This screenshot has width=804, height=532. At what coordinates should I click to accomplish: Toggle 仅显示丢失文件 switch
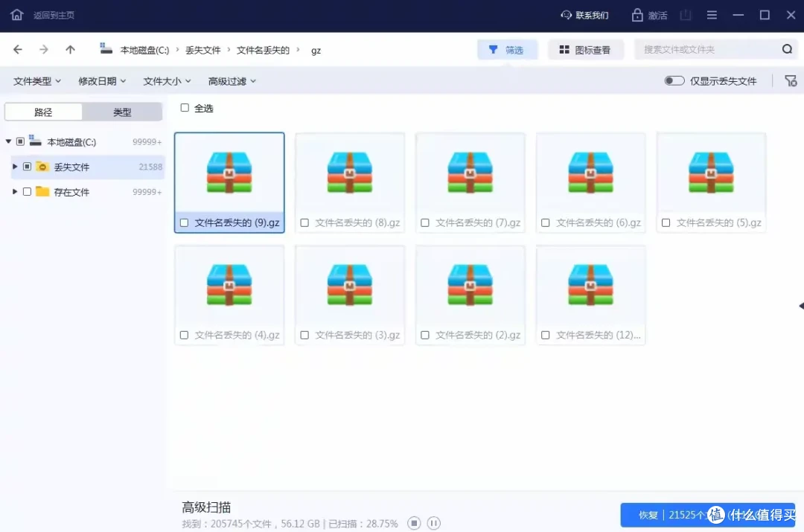[674, 81]
